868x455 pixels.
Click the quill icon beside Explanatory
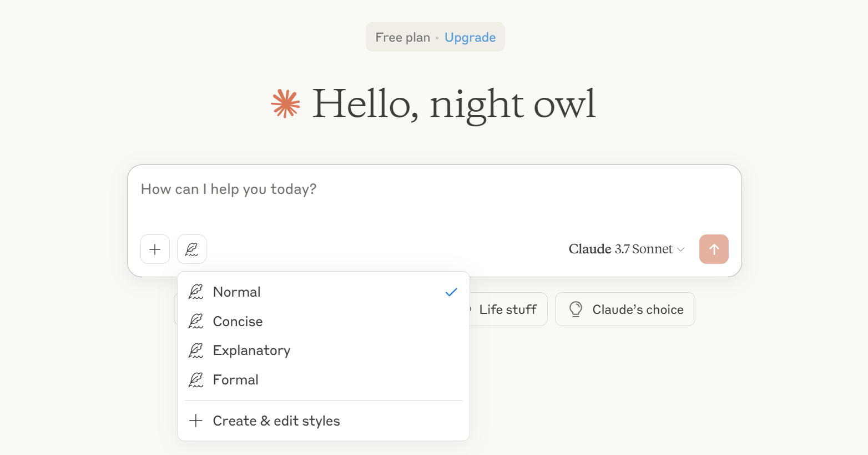tap(196, 350)
